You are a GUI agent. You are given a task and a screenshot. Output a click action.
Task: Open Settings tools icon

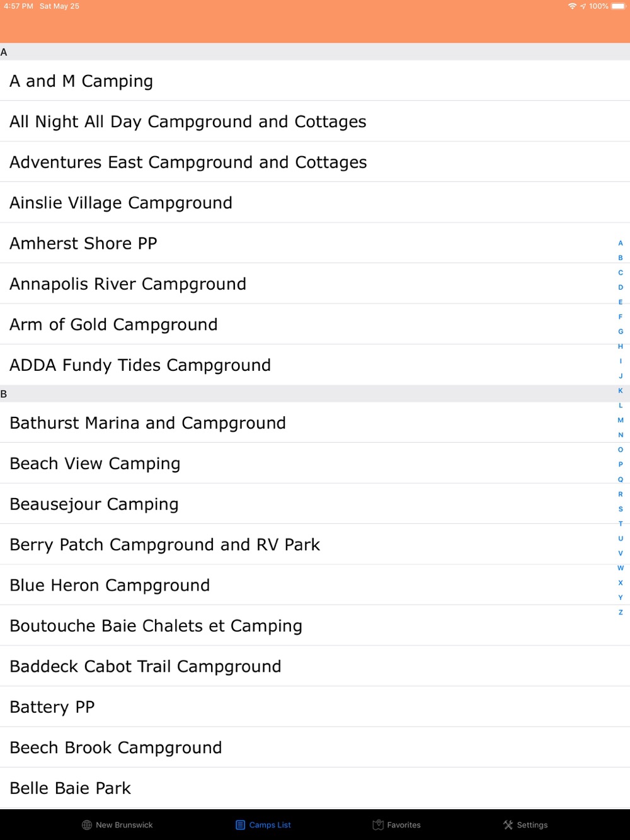508,825
